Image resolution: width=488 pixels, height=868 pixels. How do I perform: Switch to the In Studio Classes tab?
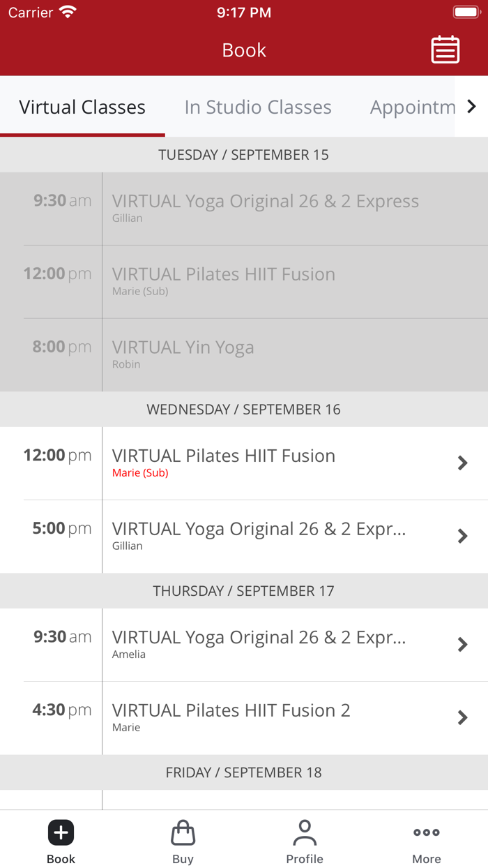(x=258, y=107)
